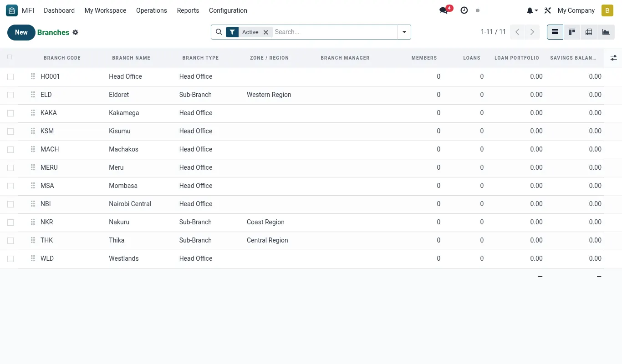Image resolution: width=622 pixels, height=364 pixels.
Task: Tick the HO001 row checkbox
Action: point(10,77)
